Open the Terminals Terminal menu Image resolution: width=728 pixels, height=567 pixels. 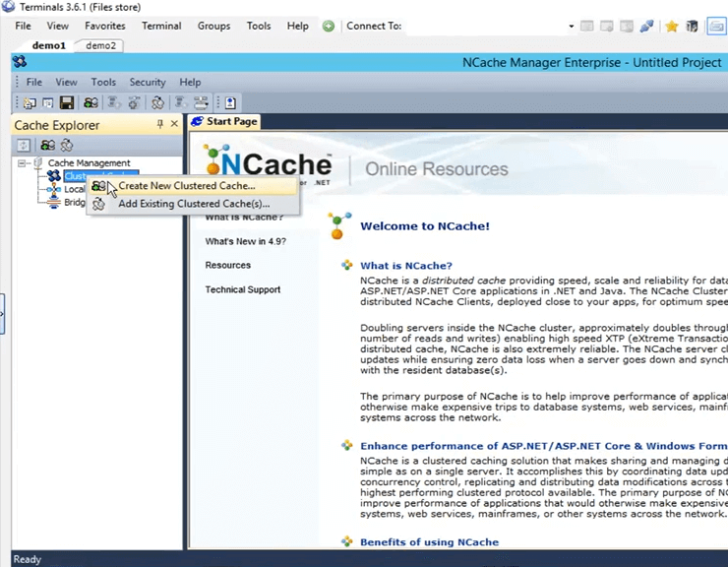click(161, 26)
